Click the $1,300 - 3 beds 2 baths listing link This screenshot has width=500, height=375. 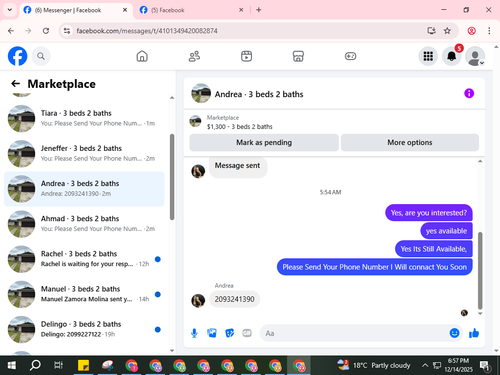tap(239, 127)
